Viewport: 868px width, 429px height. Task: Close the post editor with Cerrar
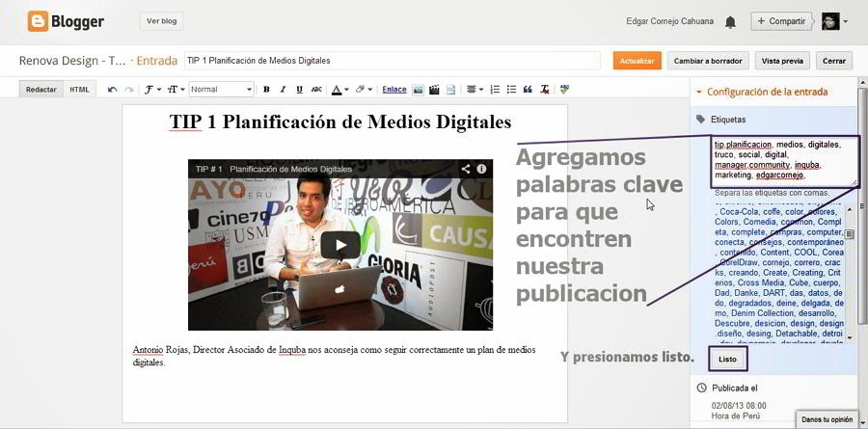(833, 61)
